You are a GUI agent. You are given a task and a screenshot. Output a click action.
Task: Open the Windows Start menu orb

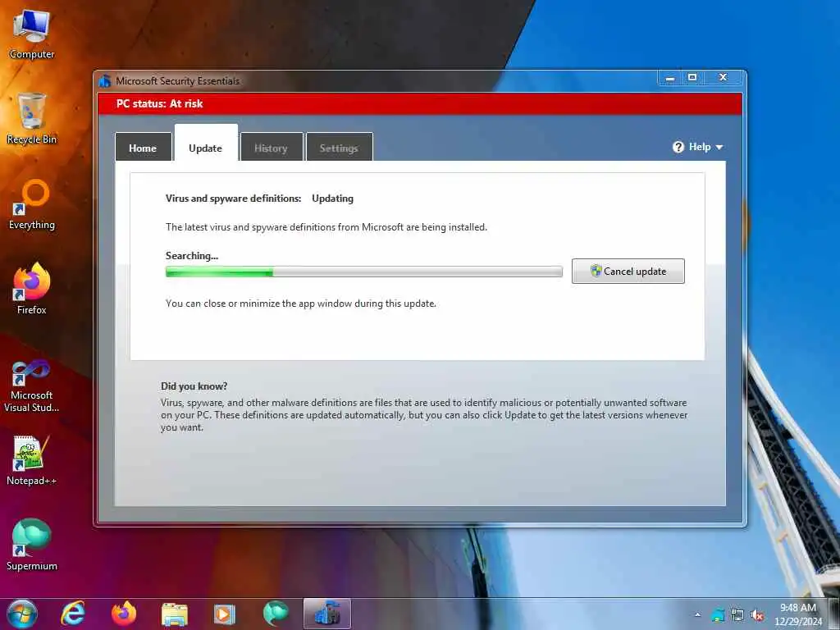pyautogui.click(x=22, y=614)
